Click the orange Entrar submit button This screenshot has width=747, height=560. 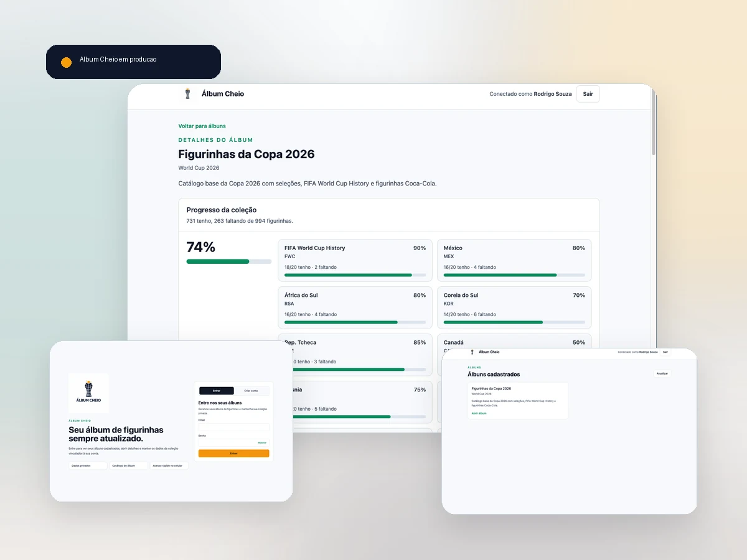(x=233, y=454)
